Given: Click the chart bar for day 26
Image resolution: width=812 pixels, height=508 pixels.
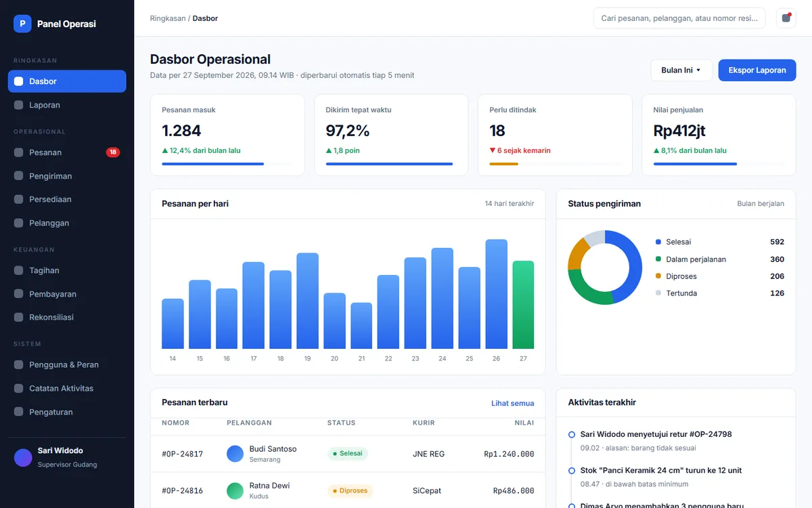Looking at the screenshot, I should (x=496, y=294).
